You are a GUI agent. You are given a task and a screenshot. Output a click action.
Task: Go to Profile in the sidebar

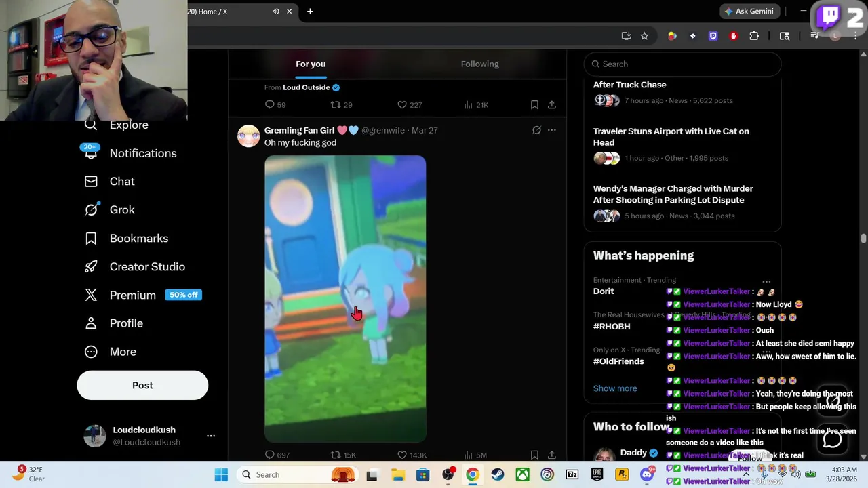tap(114, 323)
